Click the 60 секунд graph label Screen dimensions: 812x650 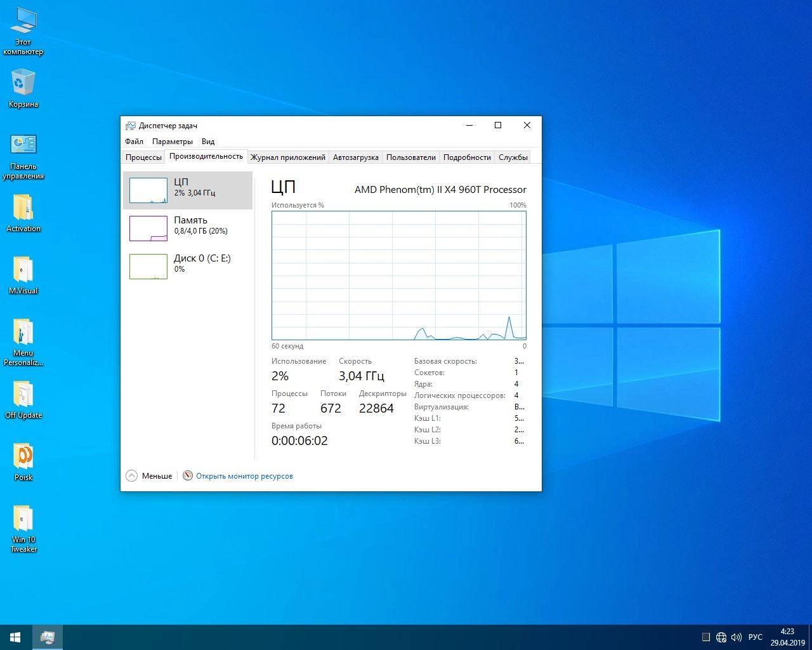tap(287, 346)
